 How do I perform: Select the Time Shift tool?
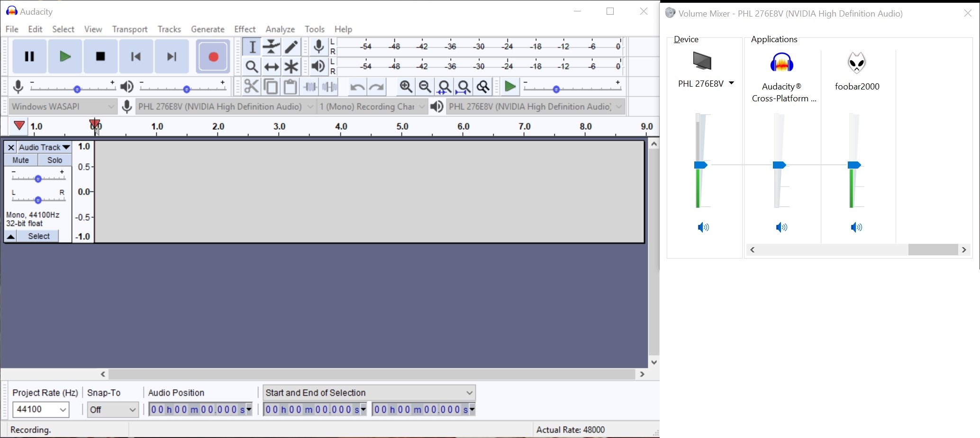272,67
